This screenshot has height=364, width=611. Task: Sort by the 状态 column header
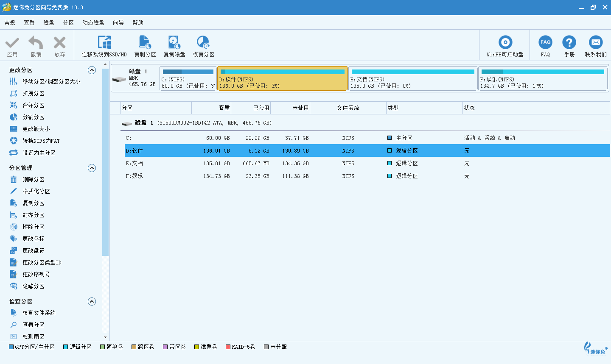pyautogui.click(x=536, y=108)
